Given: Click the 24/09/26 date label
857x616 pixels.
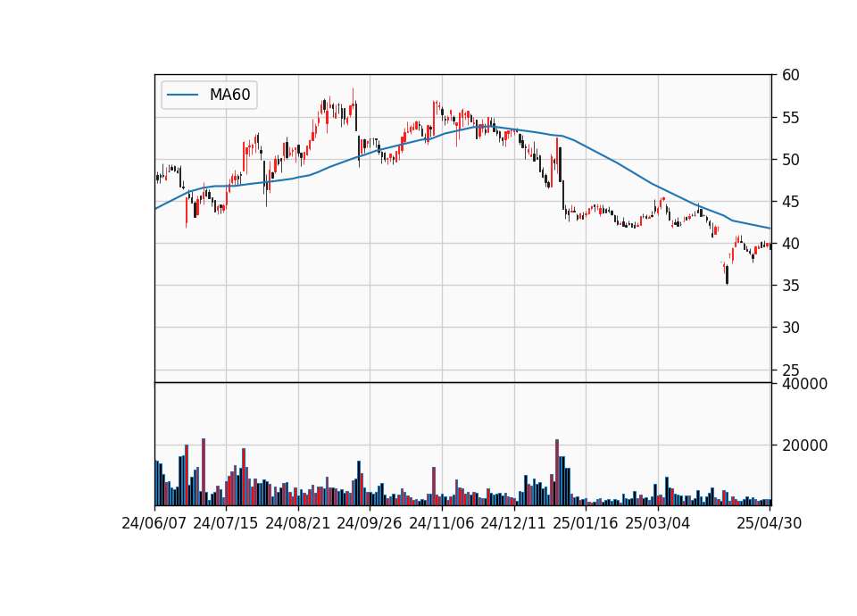Looking at the screenshot, I should pos(369,523).
